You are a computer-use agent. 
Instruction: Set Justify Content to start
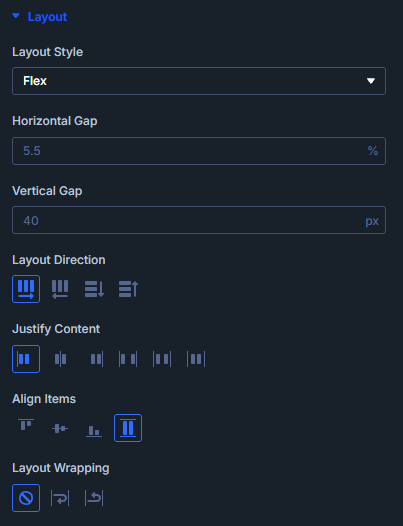pos(26,359)
